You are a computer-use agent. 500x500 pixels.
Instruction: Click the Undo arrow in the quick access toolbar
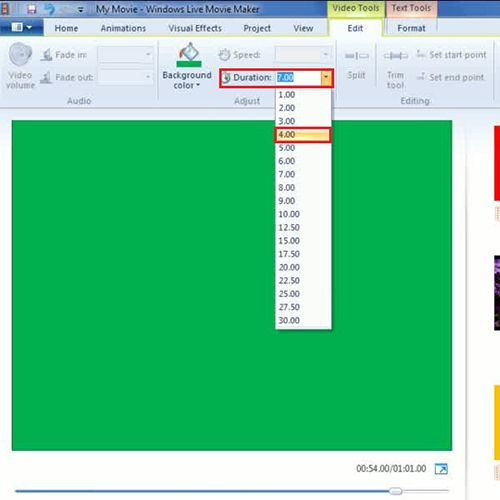(50, 9)
